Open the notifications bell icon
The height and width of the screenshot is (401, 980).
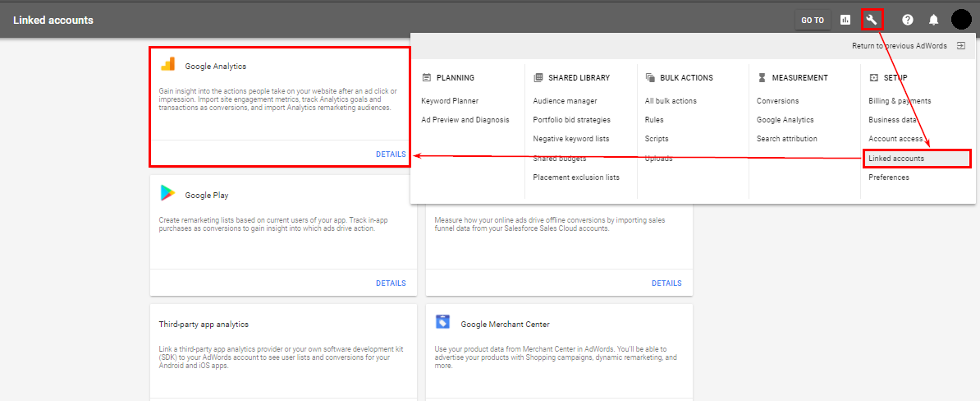click(x=934, y=20)
